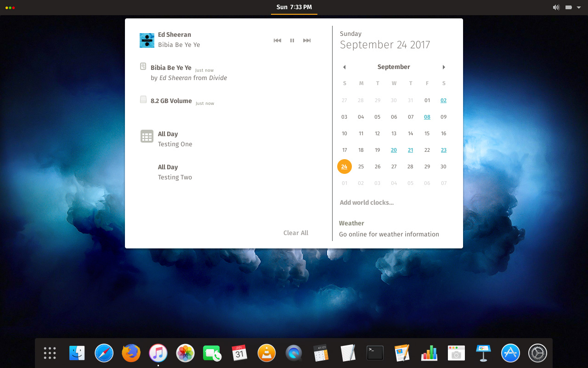Screen dimensions: 588x368
Task: Click the drive icon beside 8.2 GB Volume
Action: (143, 100)
